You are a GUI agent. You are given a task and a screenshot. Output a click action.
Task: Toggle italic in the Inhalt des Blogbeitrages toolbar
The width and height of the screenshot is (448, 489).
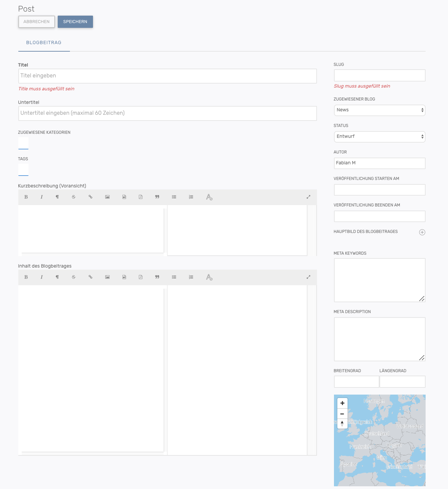(x=42, y=277)
